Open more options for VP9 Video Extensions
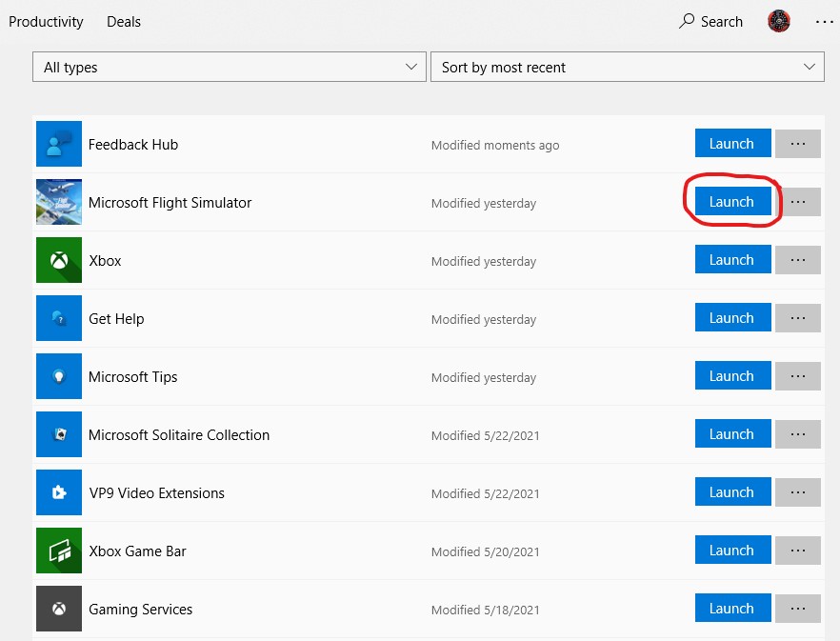The width and height of the screenshot is (840, 641). pos(798,492)
